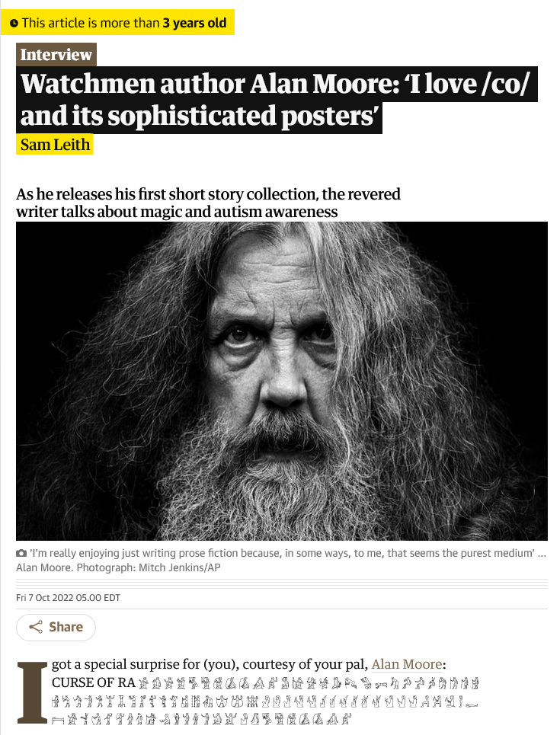Click the standfirst about his short story collection

(x=208, y=203)
